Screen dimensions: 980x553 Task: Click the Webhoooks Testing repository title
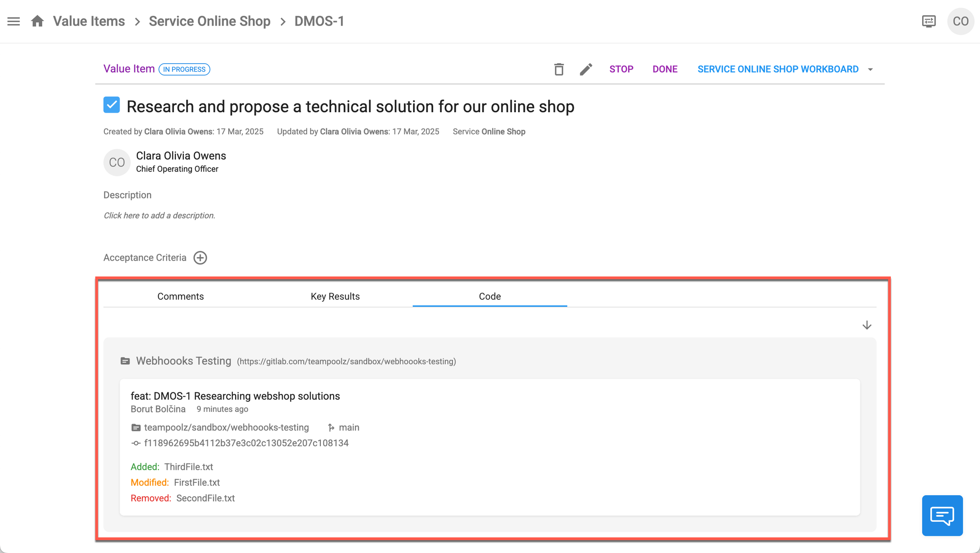click(183, 361)
